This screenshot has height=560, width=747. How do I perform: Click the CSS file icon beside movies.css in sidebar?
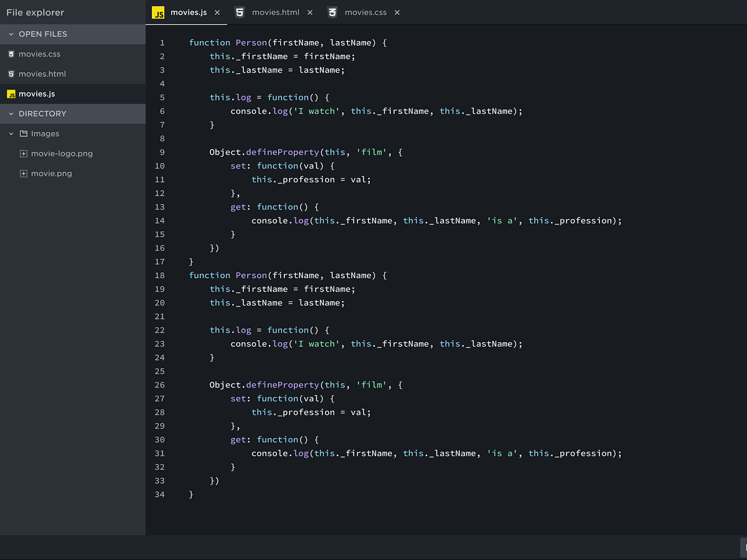[11, 54]
